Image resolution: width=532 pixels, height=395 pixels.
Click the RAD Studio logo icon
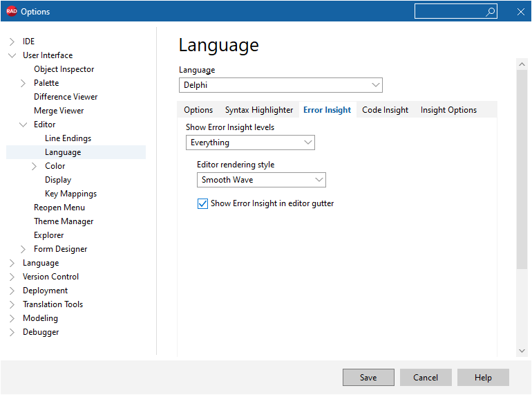point(12,11)
